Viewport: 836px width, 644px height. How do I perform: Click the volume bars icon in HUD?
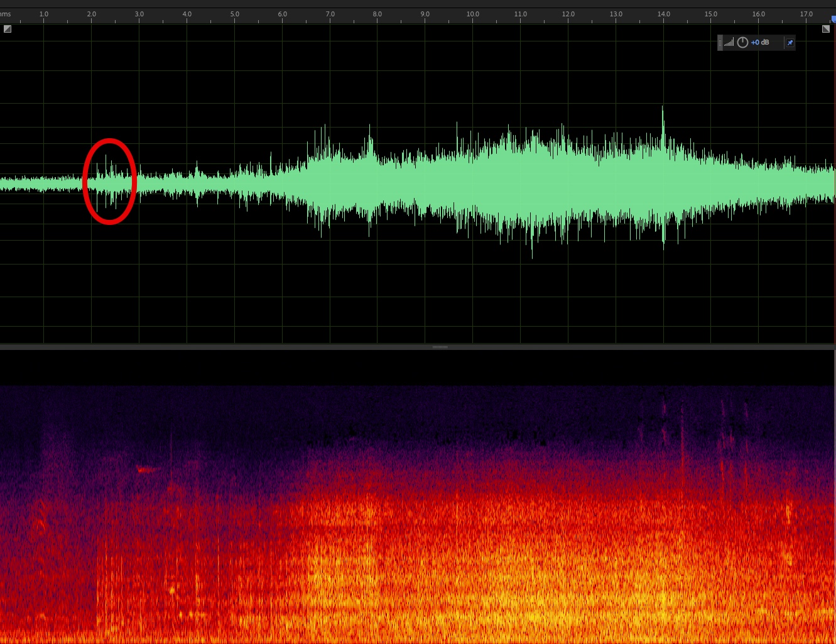click(729, 42)
